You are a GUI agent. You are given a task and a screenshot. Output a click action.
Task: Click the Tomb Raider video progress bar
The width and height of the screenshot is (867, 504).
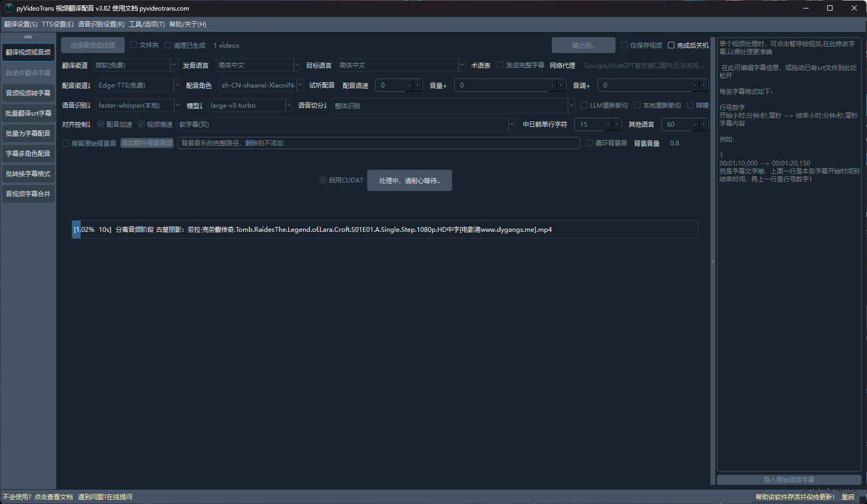pos(385,229)
